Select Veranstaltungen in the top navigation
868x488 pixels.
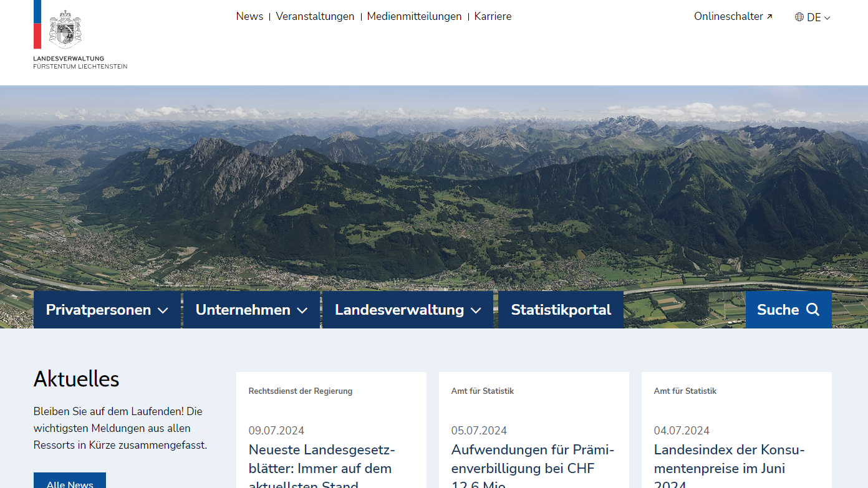tap(315, 16)
